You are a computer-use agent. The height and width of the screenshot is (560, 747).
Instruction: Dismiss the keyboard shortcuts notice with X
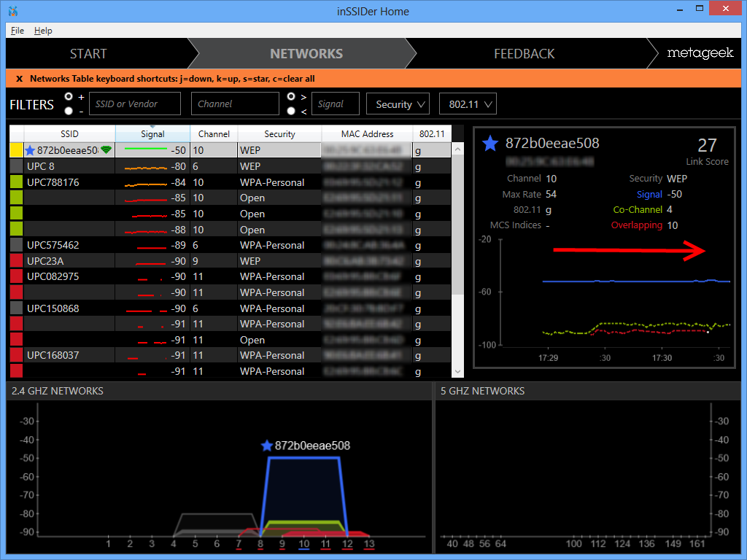pos(19,79)
